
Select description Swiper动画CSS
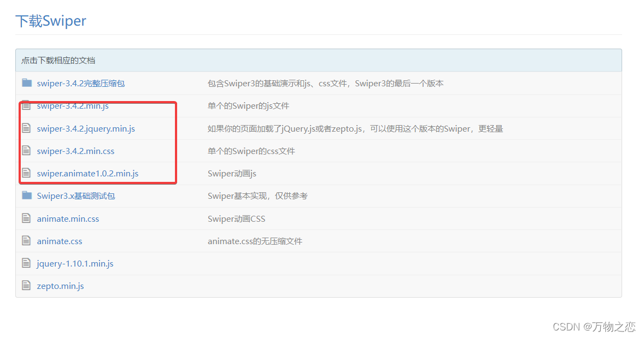tap(237, 219)
